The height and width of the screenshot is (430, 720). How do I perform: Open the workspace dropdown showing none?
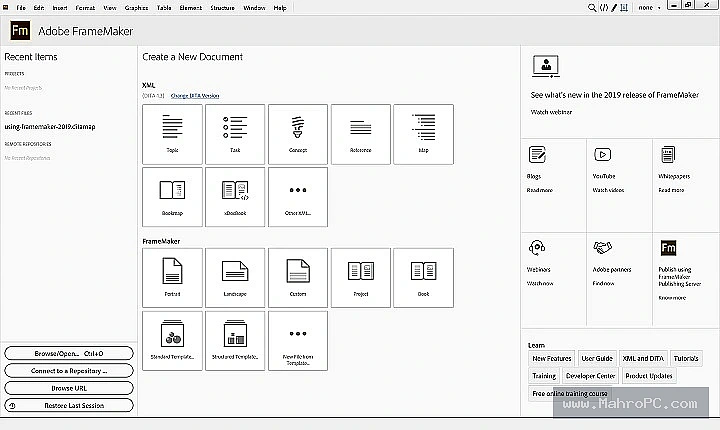click(649, 8)
